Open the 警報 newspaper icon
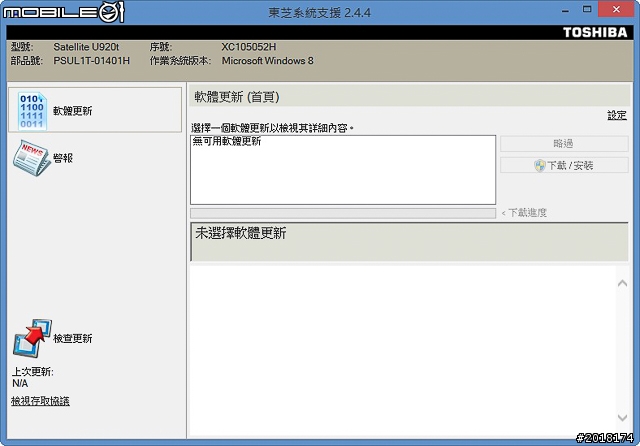Image resolution: width=640 pixels, height=446 pixels. 31,158
